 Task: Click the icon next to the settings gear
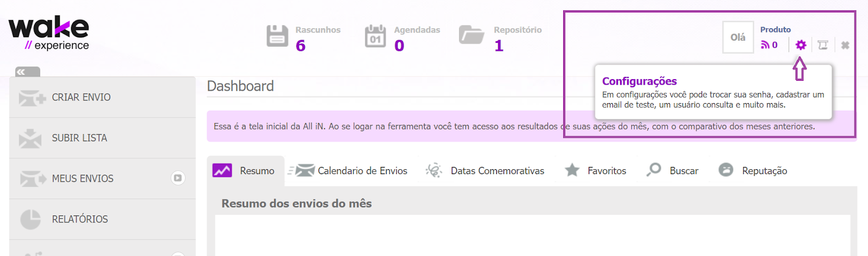823,45
